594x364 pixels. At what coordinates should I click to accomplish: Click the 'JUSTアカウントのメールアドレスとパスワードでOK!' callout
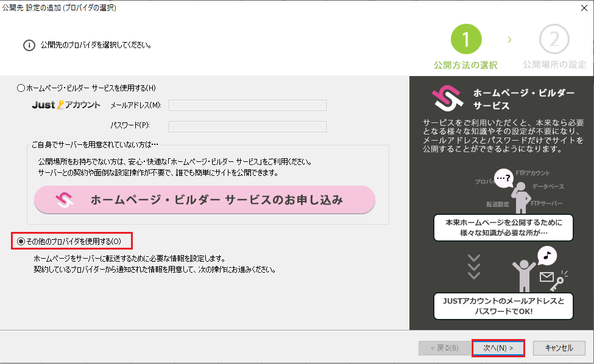503,306
